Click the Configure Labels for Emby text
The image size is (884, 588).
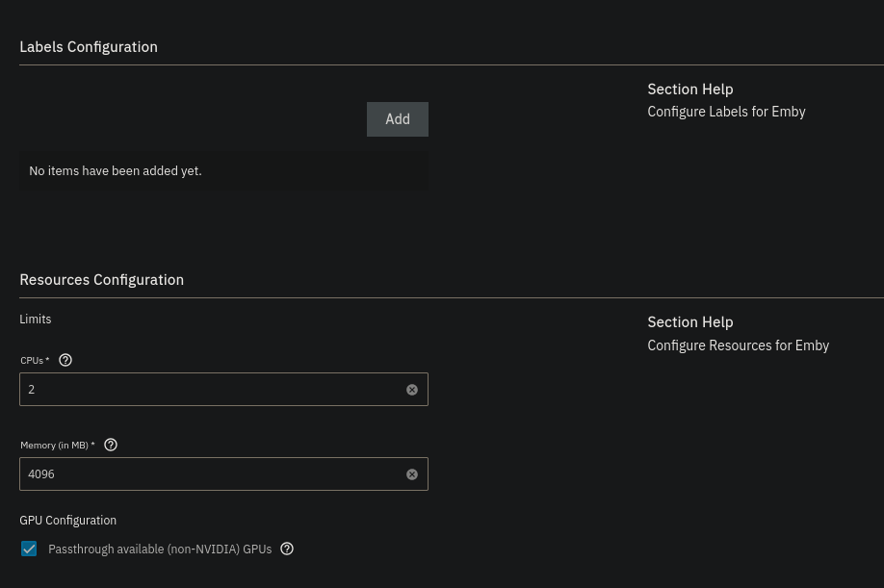click(726, 112)
